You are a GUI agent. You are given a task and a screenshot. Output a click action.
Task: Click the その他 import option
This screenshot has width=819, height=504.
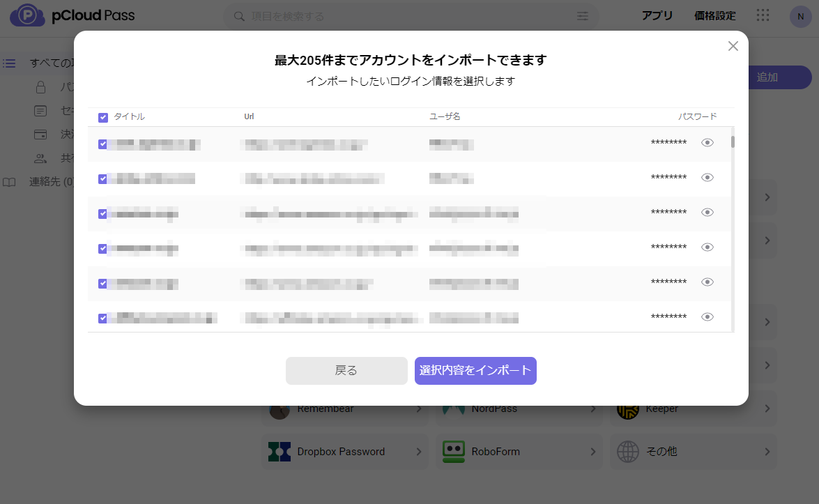[x=694, y=451]
